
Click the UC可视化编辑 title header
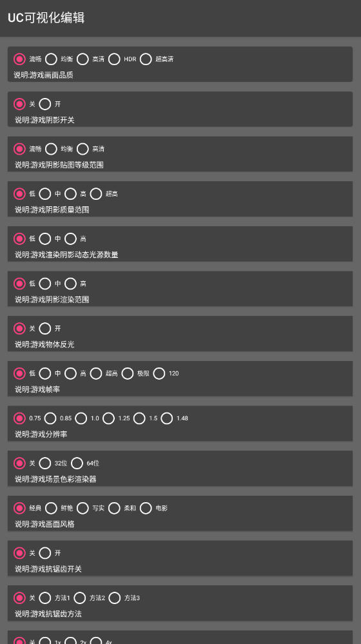[46, 18]
